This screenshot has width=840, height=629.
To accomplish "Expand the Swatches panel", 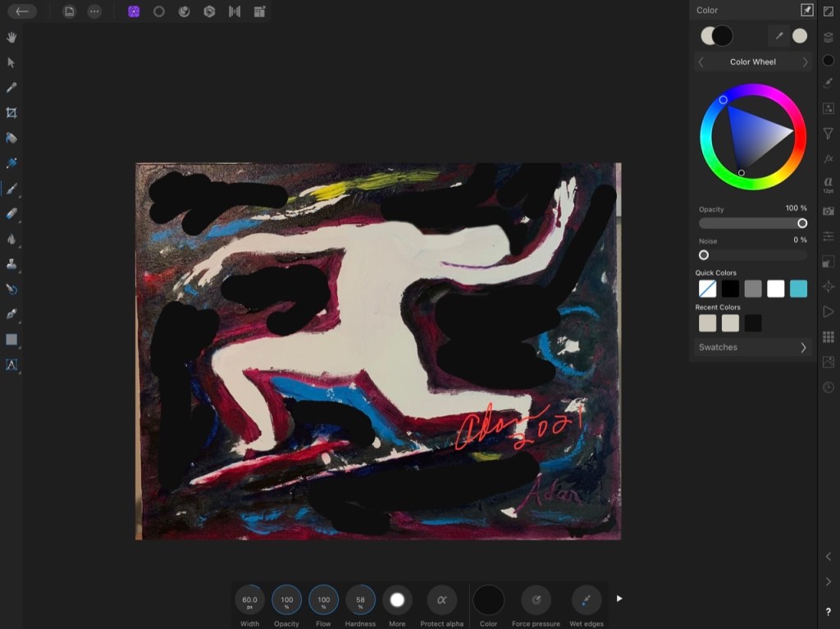I will (x=752, y=347).
